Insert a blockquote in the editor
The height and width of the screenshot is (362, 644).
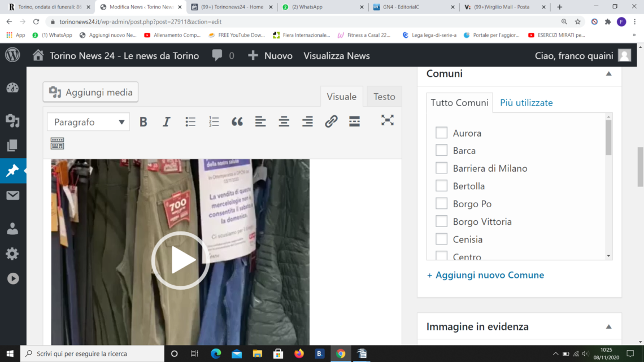coord(237,122)
